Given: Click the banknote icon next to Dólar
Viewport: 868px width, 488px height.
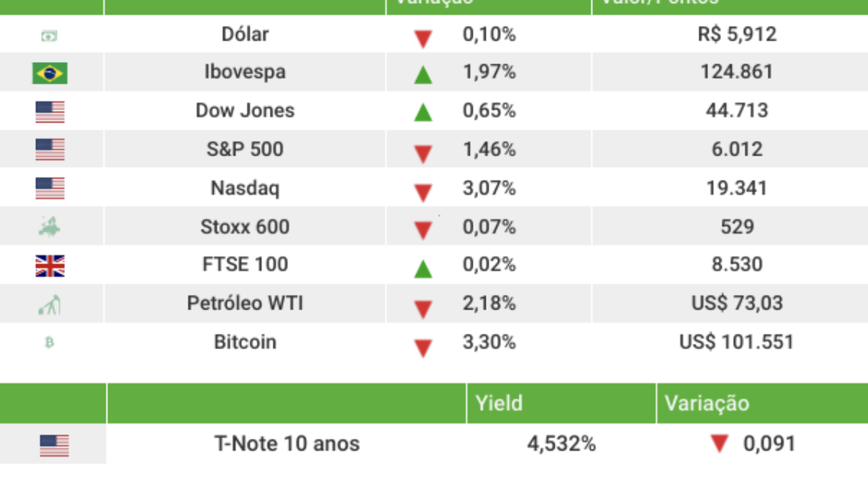Looking at the screenshot, I should point(49,36).
